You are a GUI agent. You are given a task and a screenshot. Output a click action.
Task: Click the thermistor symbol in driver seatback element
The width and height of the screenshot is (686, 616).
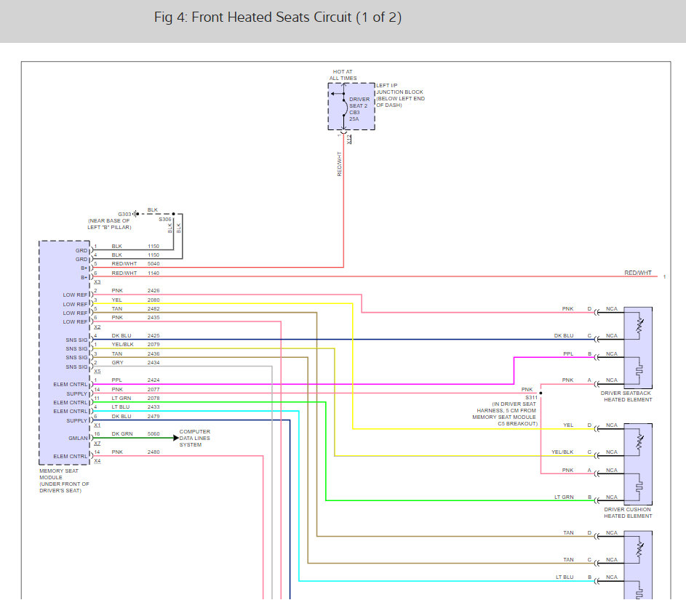(x=639, y=325)
